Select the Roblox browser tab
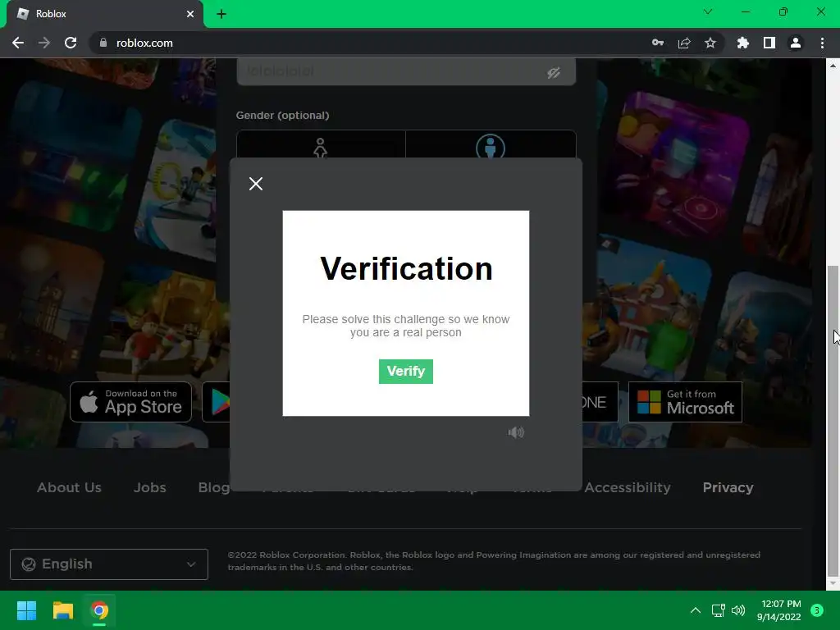840x630 pixels. 105,14
